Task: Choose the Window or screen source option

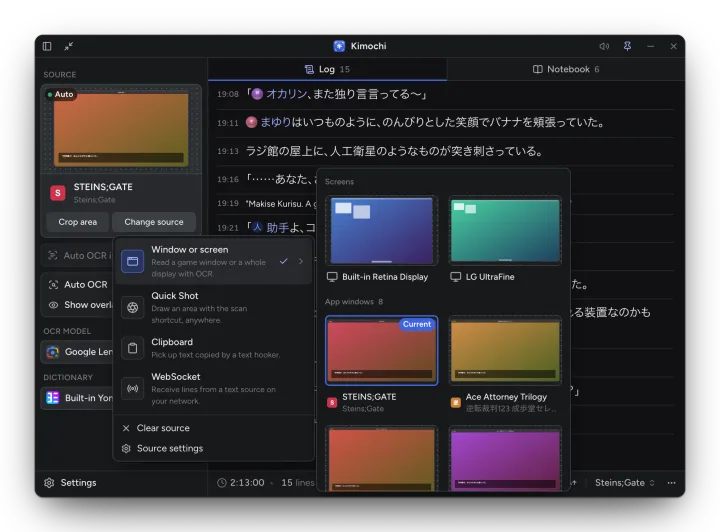Action: (x=214, y=261)
